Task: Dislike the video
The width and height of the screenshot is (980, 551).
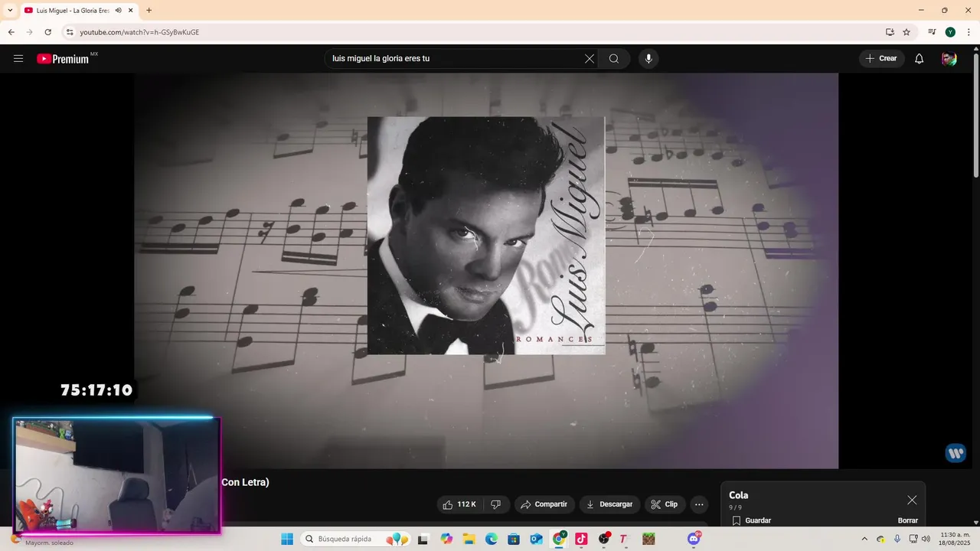Action: (496, 504)
